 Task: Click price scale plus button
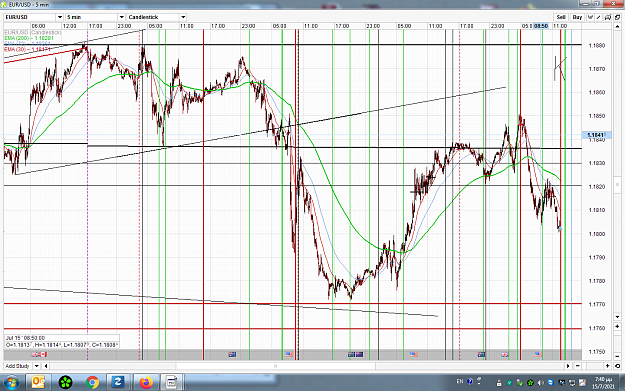(617, 326)
